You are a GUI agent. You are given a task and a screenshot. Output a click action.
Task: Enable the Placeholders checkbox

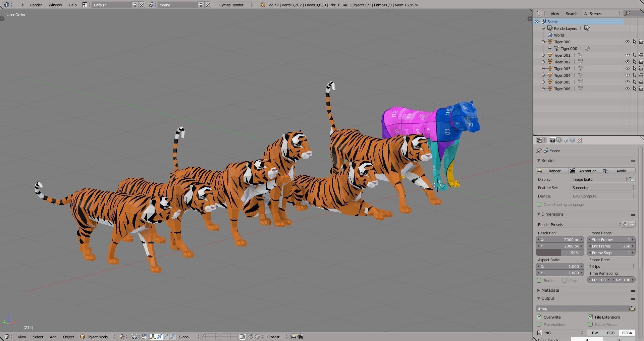point(539,324)
